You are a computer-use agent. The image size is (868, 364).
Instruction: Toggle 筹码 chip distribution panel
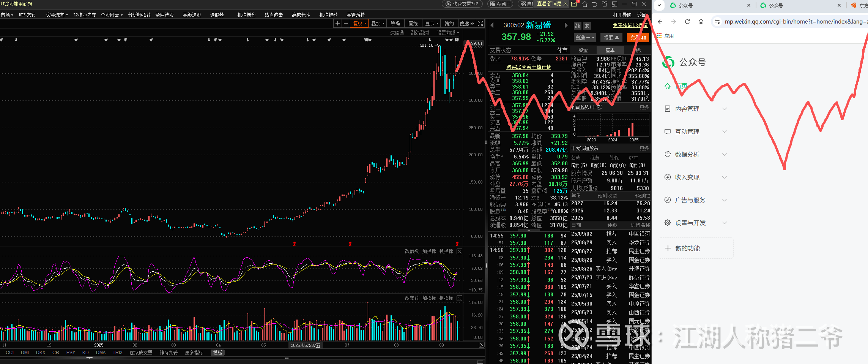[395, 24]
